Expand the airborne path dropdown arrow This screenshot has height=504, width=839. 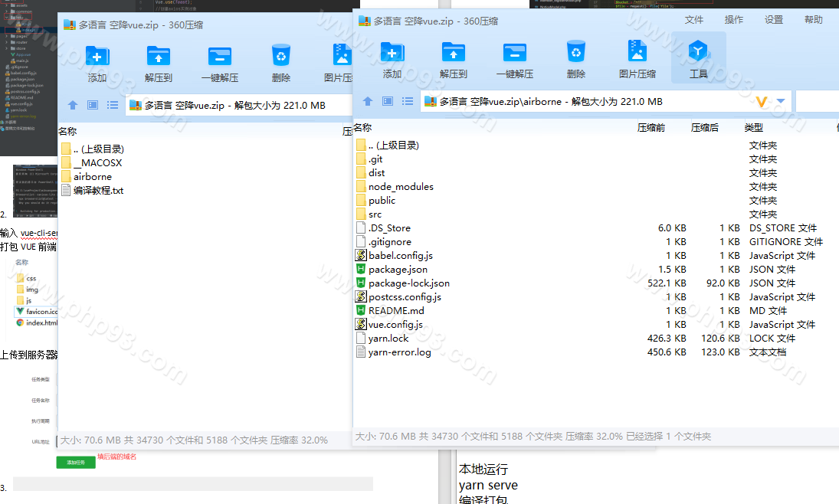(781, 101)
